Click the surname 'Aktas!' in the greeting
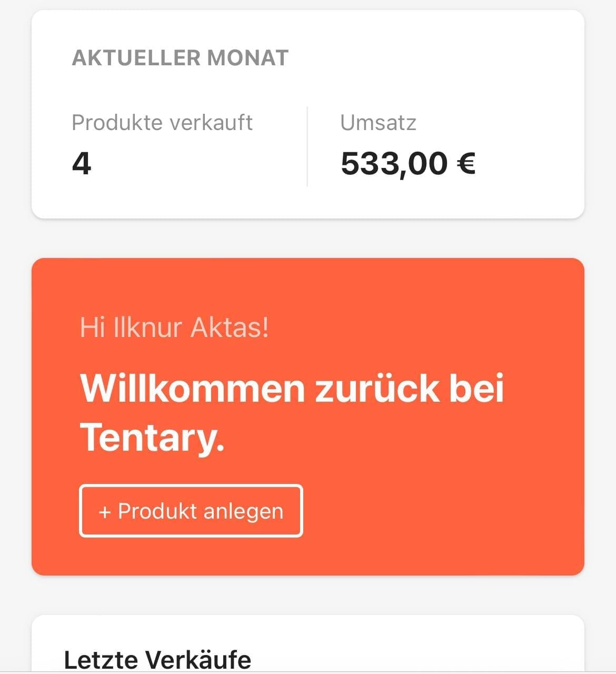This screenshot has width=616, height=674. click(x=230, y=327)
